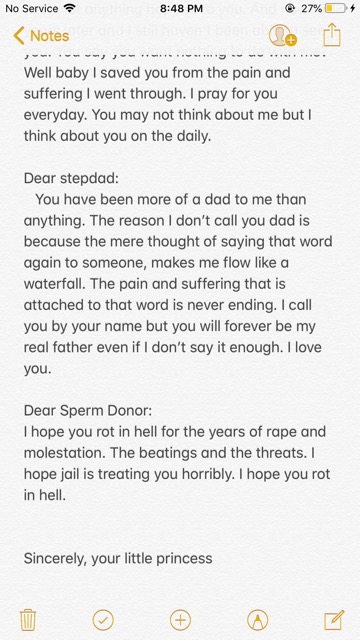The width and height of the screenshot is (360, 640).
Task: Go back to Notes list
Action: [41, 36]
